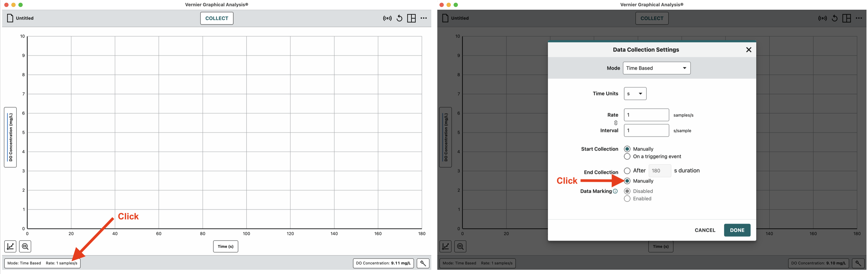This screenshot has height=274, width=868.
Task: Click the Untitled file icon in left window
Action: tap(10, 18)
